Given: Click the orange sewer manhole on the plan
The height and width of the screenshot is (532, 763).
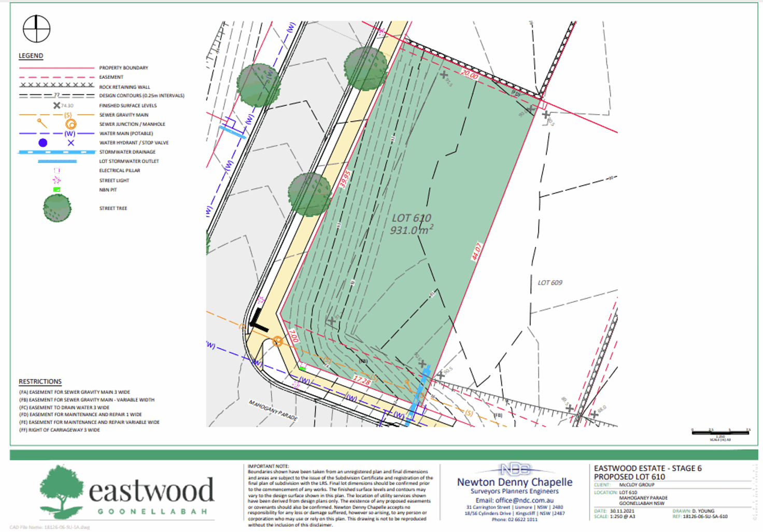Looking at the screenshot, I should pos(278,341).
